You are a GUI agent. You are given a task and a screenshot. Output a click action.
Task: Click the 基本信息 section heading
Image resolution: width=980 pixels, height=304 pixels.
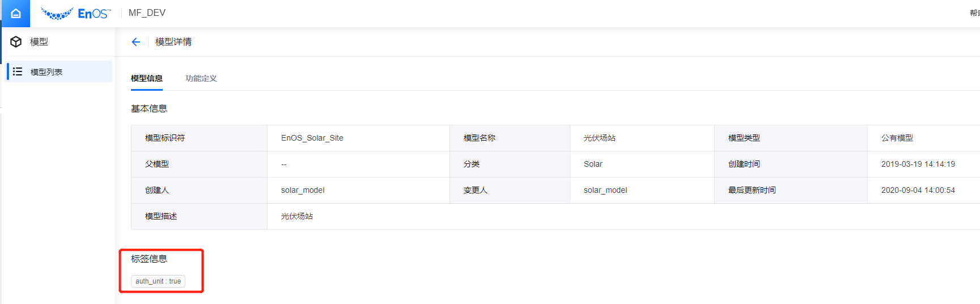pyautogui.click(x=149, y=108)
